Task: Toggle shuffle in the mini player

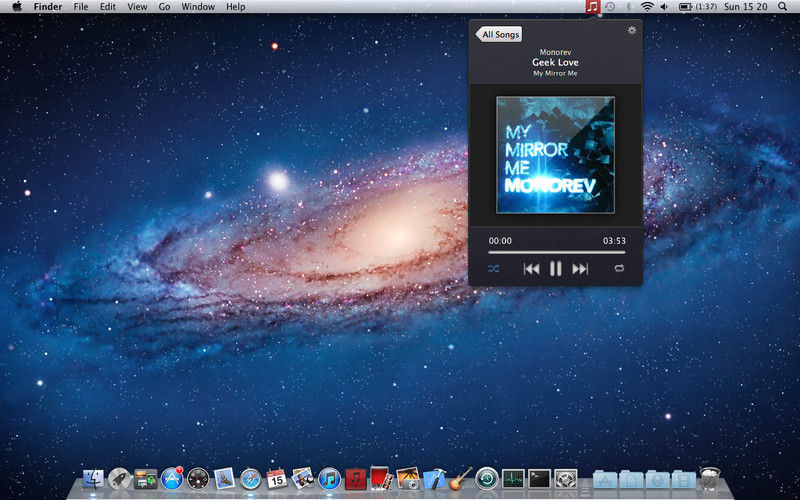Action: [493, 268]
